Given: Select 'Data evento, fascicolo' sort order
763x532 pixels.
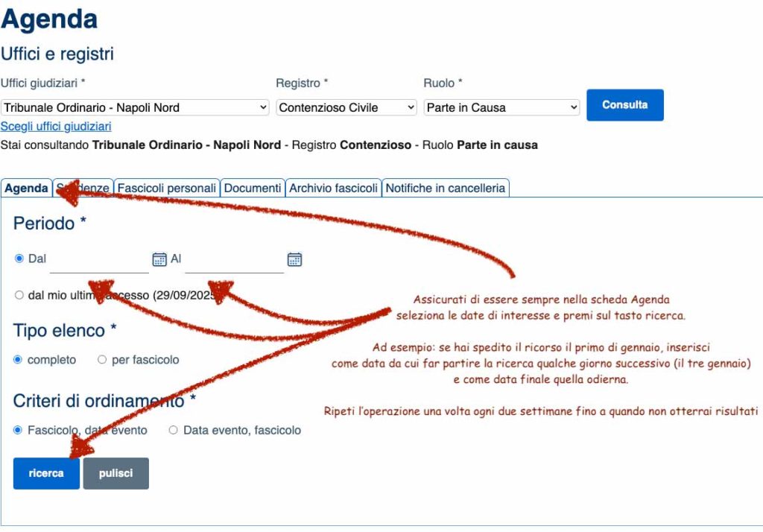Looking at the screenshot, I should (x=174, y=430).
